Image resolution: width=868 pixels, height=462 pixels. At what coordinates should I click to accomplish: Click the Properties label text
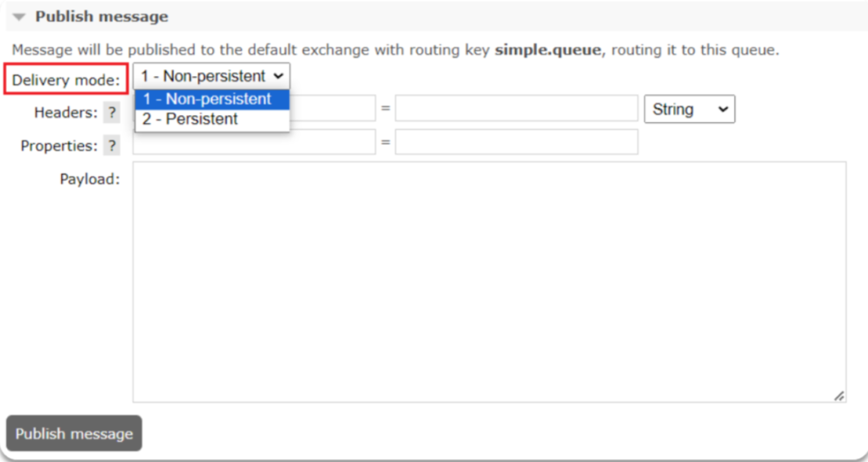tap(58, 146)
